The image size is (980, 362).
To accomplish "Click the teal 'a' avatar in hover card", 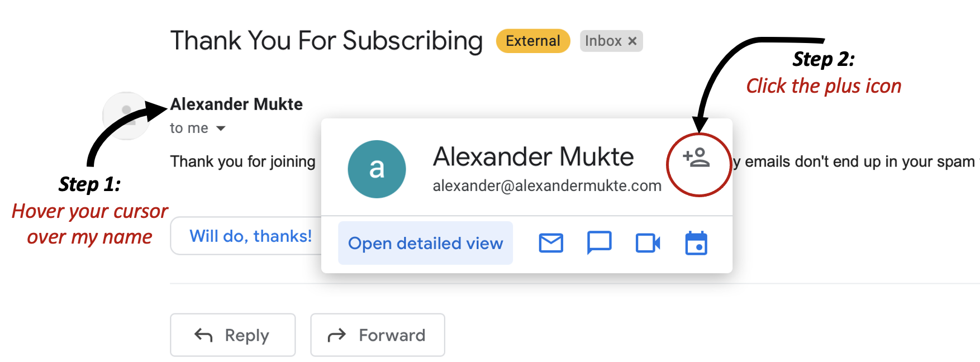I will [377, 169].
